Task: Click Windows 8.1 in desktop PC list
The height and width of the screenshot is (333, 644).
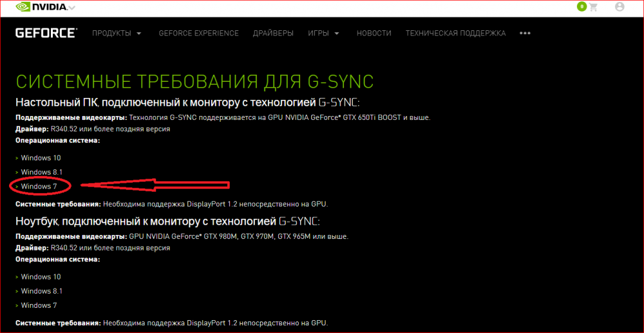Action: pyautogui.click(x=41, y=172)
